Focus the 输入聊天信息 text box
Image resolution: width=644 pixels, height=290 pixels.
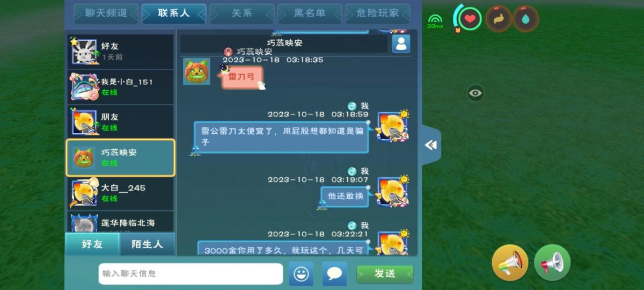(x=191, y=274)
